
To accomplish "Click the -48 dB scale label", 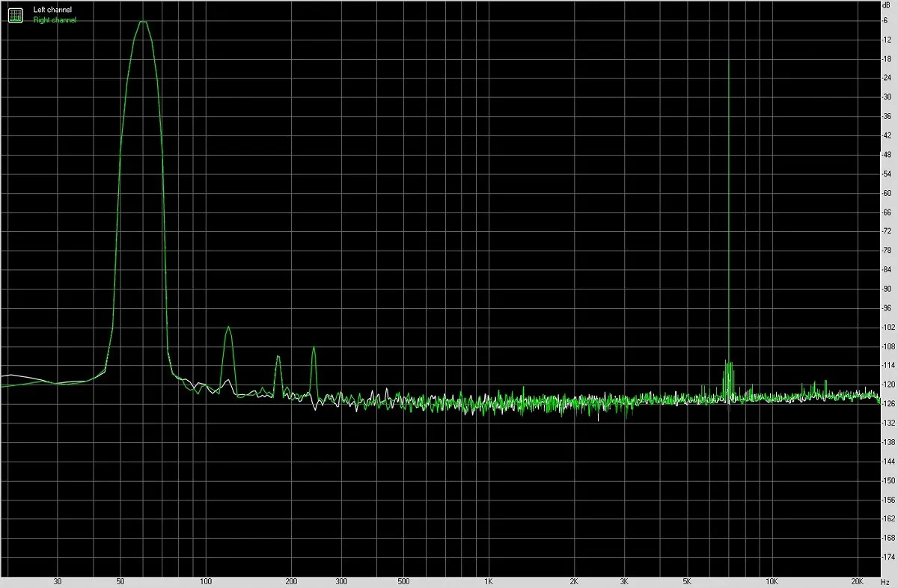I will (888, 155).
